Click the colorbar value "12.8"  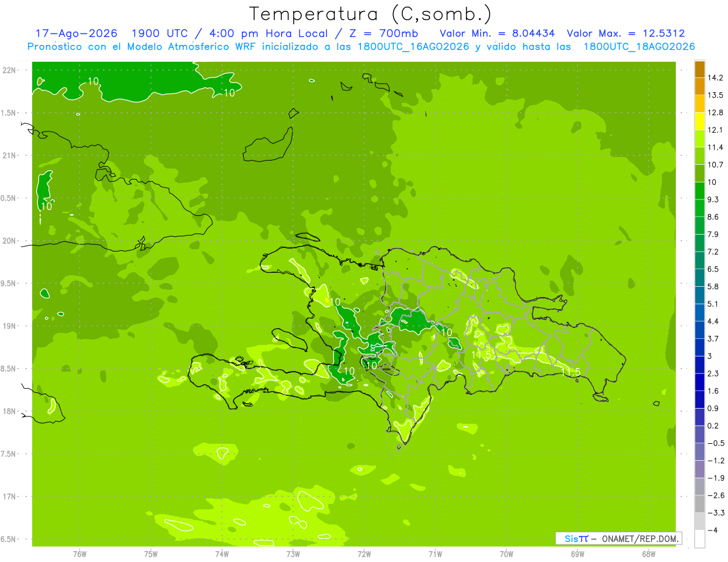pyautogui.click(x=715, y=112)
